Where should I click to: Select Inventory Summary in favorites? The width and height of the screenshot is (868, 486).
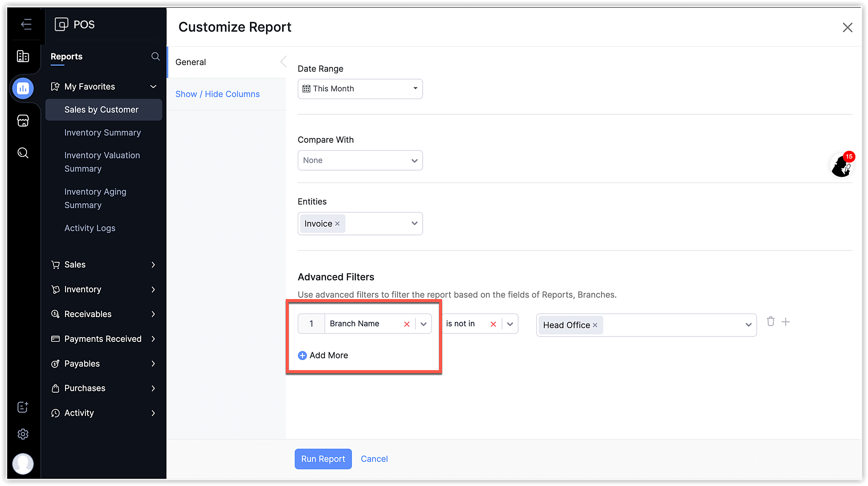point(102,132)
